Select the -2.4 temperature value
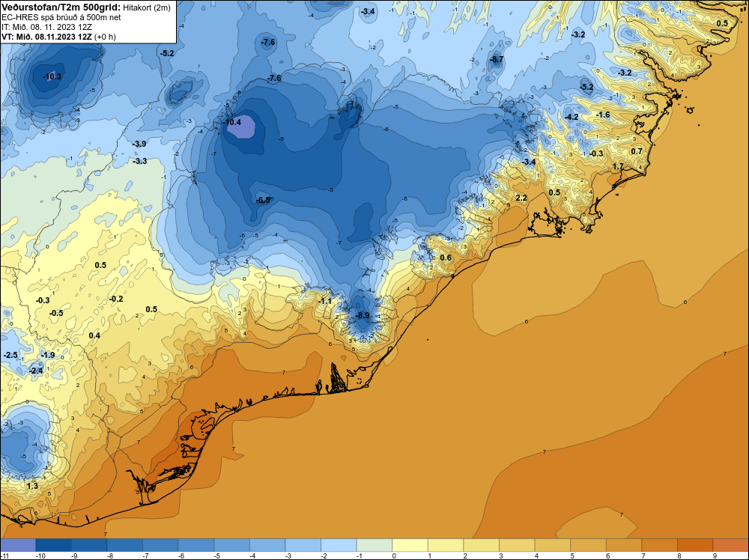 (35, 371)
